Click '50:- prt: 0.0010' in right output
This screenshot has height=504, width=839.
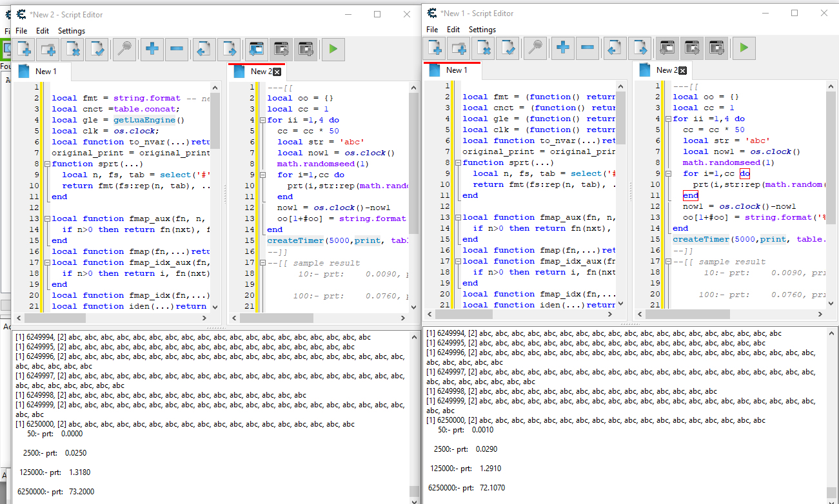466,430
